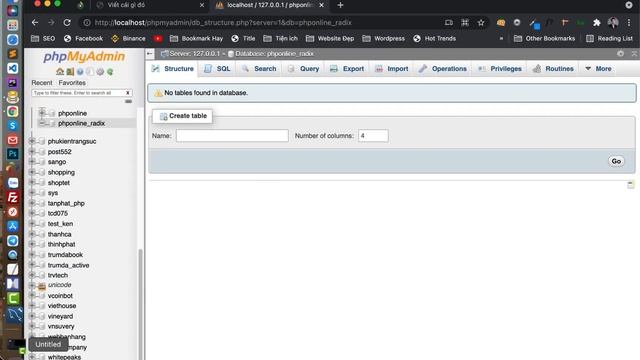
Task: Select the trumdabook database
Action: [65, 255]
